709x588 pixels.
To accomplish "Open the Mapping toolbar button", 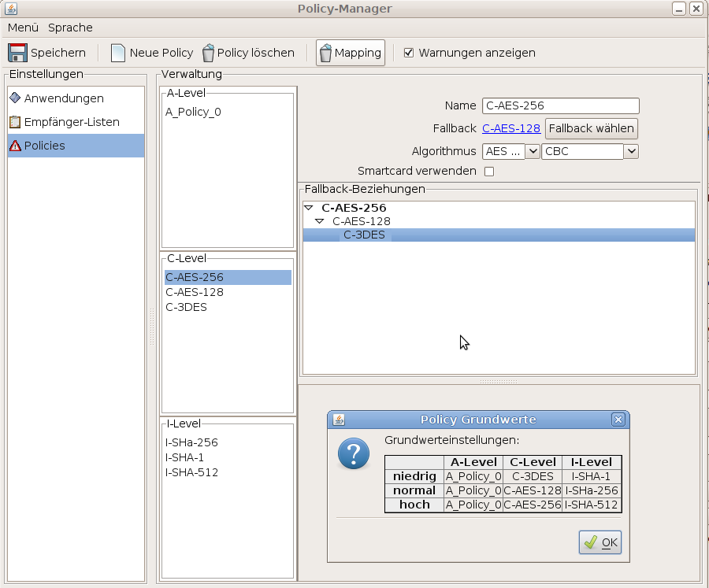I will [x=350, y=53].
